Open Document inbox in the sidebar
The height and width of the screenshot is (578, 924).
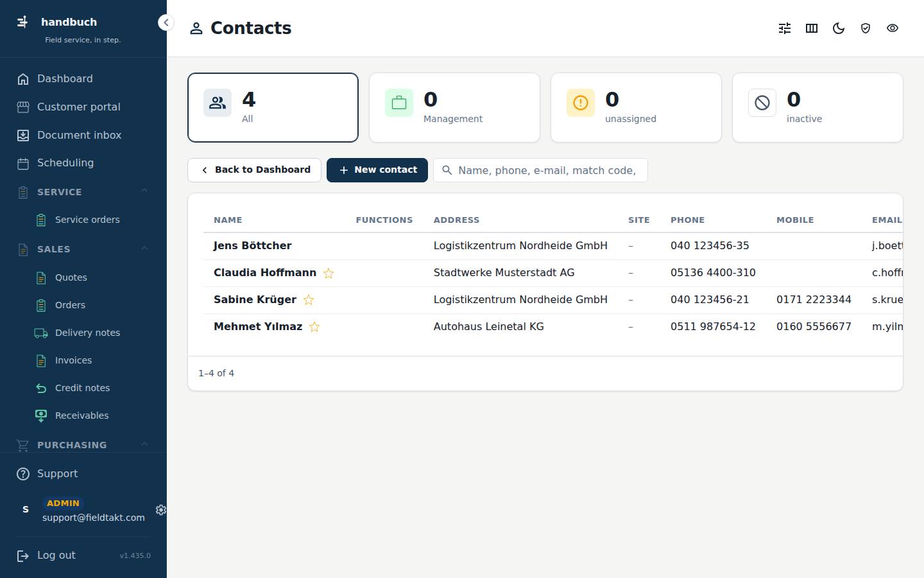pyautogui.click(x=83, y=136)
